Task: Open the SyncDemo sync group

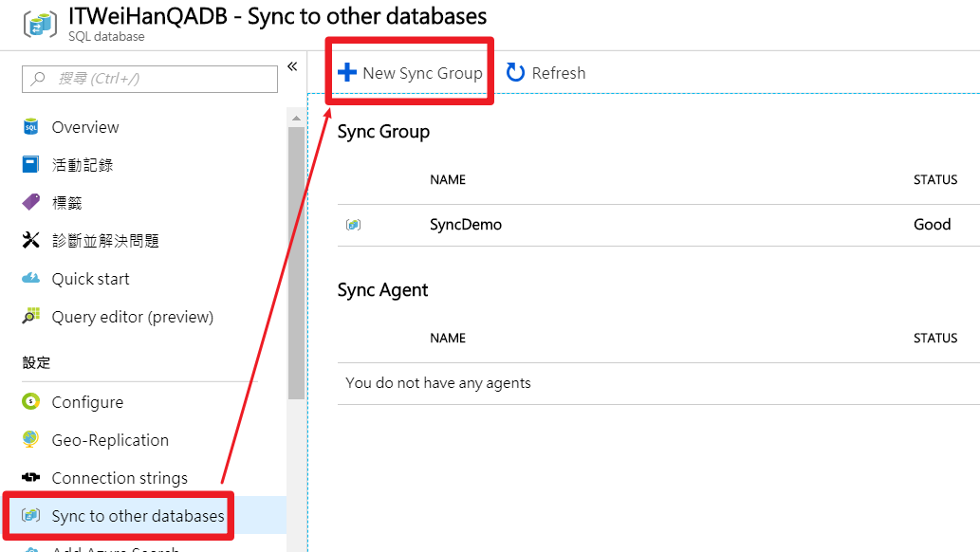Action: tap(466, 225)
